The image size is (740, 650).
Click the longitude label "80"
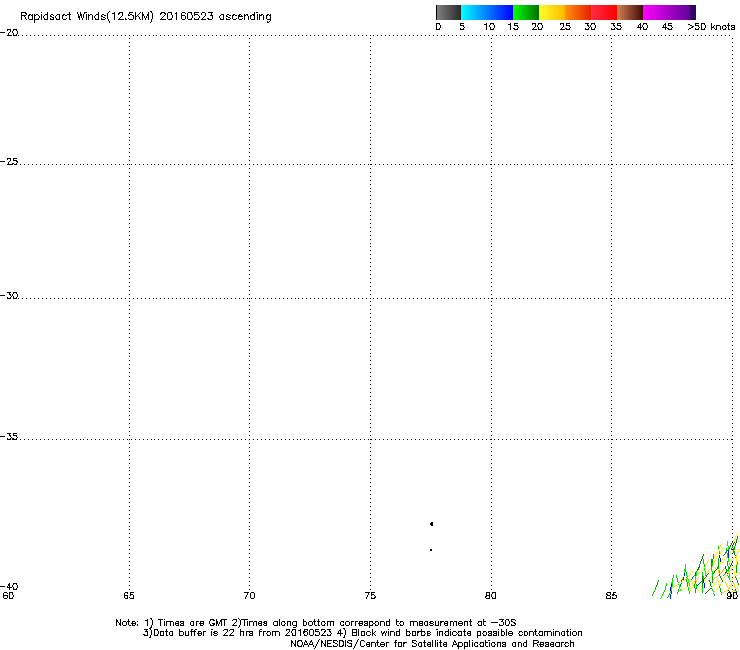pos(491,596)
